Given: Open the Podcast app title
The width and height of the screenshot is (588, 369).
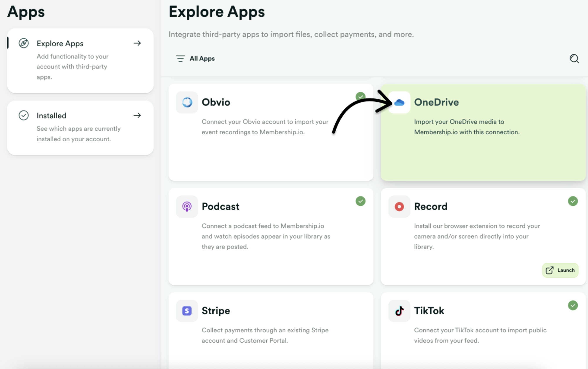Looking at the screenshot, I should tap(220, 206).
